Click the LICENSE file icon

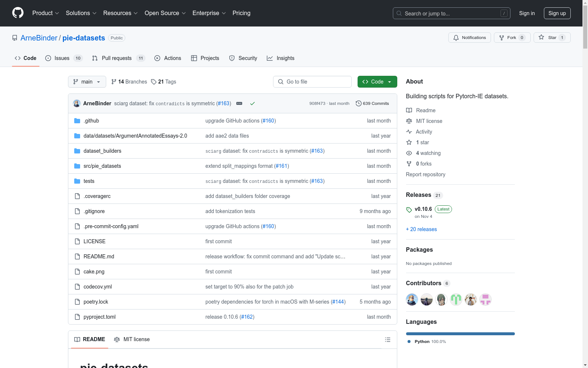click(77, 241)
